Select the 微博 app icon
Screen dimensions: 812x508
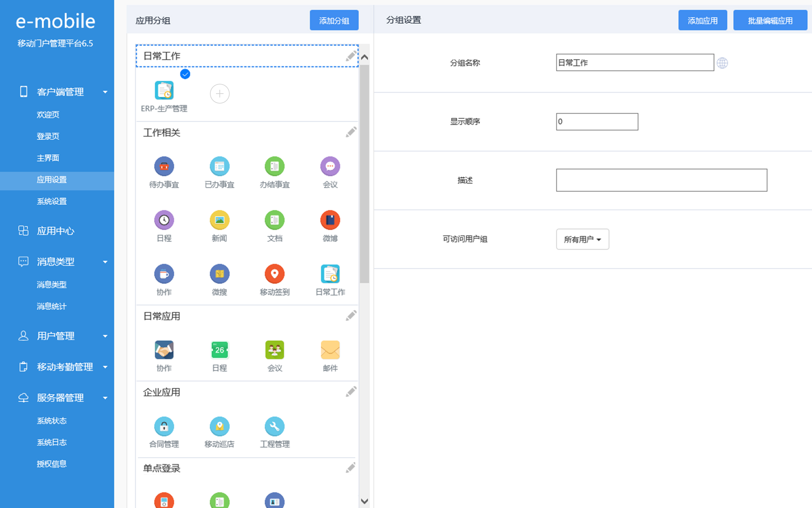click(x=330, y=220)
